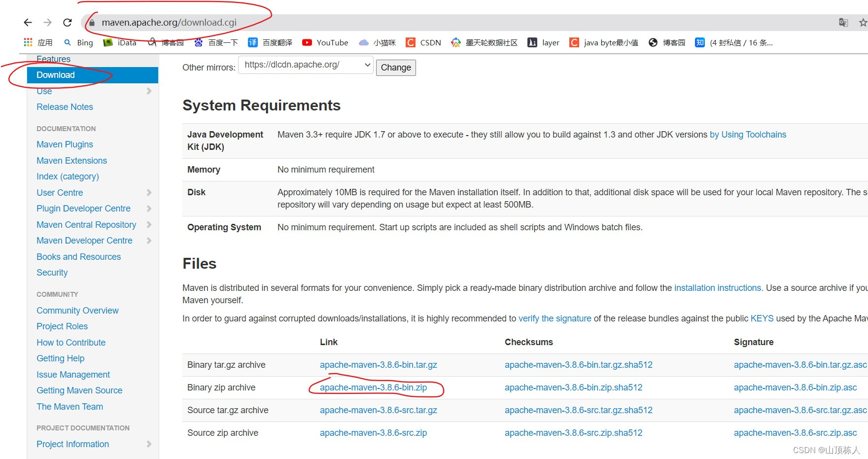Open the Security sidebar link

click(52, 273)
